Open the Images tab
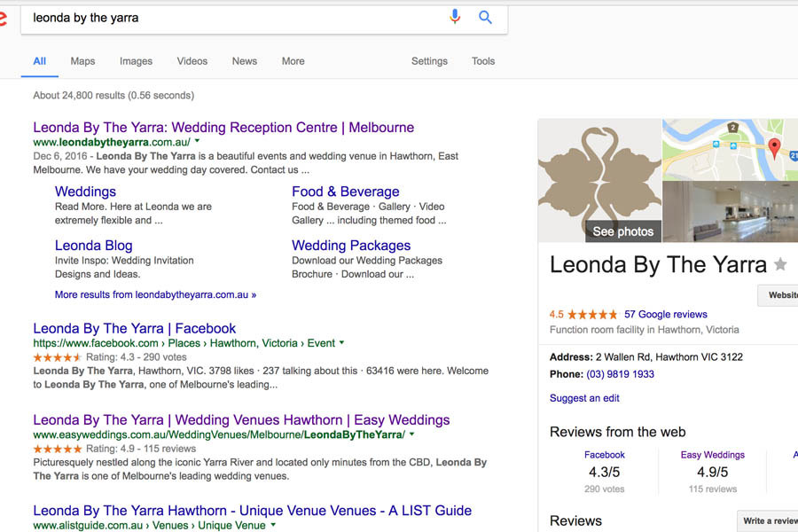 click(x=136, y=61)
